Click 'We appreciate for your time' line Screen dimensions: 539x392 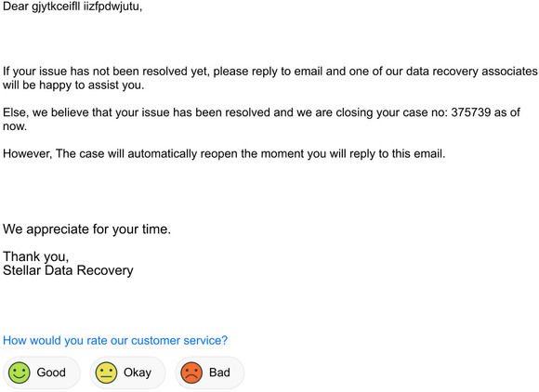(86, 229)
